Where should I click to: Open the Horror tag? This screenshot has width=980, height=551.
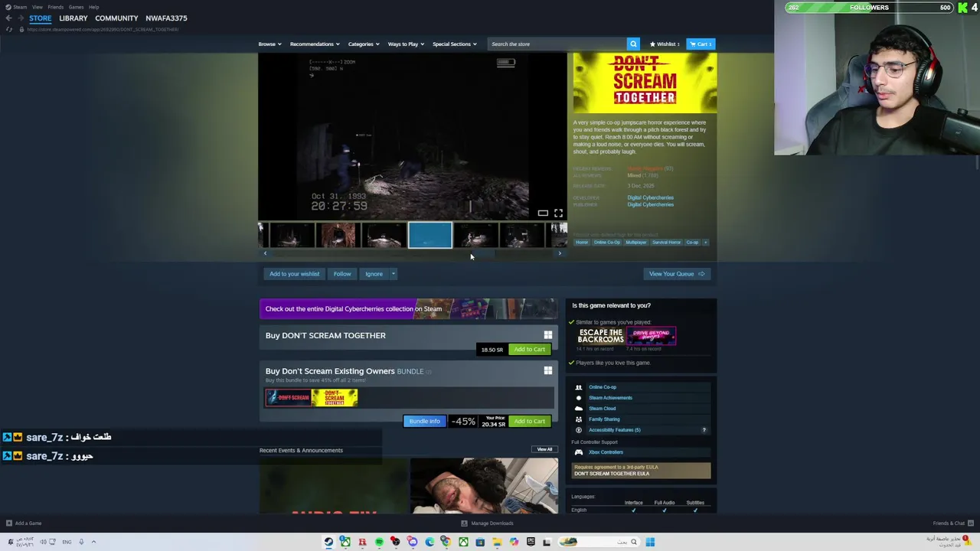click(x=582, y=243)
